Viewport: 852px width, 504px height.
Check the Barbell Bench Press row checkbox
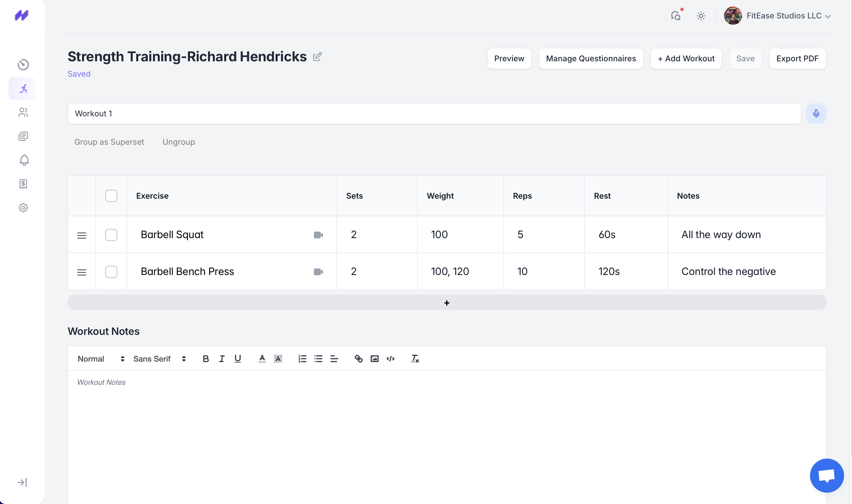[x=111, y=271]
